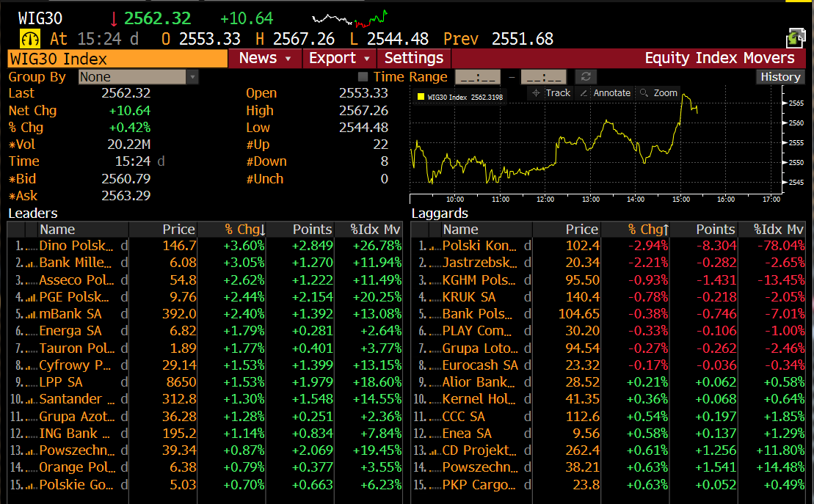Click the Time Range end time field
Viewport: 814px width, 504px height.
544,77
